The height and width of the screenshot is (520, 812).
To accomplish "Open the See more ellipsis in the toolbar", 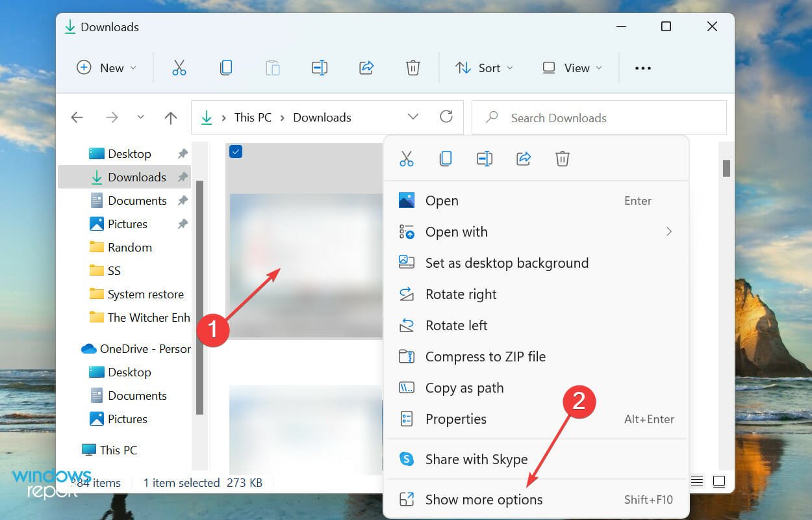I will point(642,68).
